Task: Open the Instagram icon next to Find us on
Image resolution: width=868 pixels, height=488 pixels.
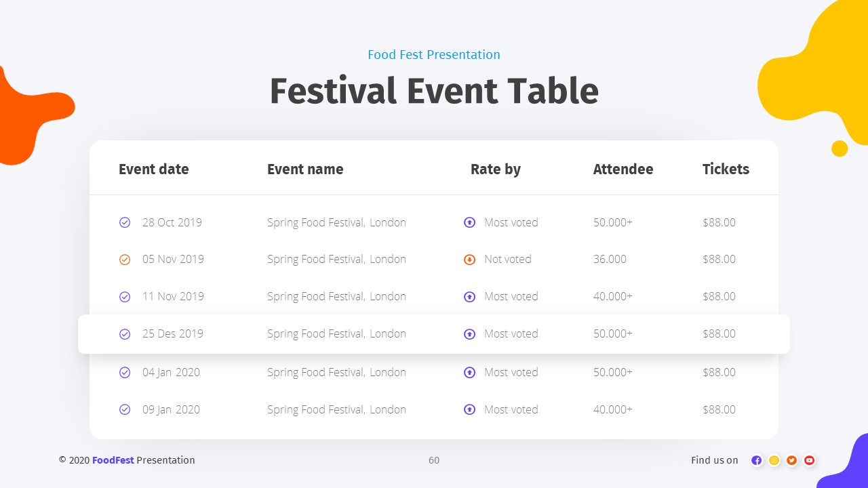Action: click(x=774, y=460)
